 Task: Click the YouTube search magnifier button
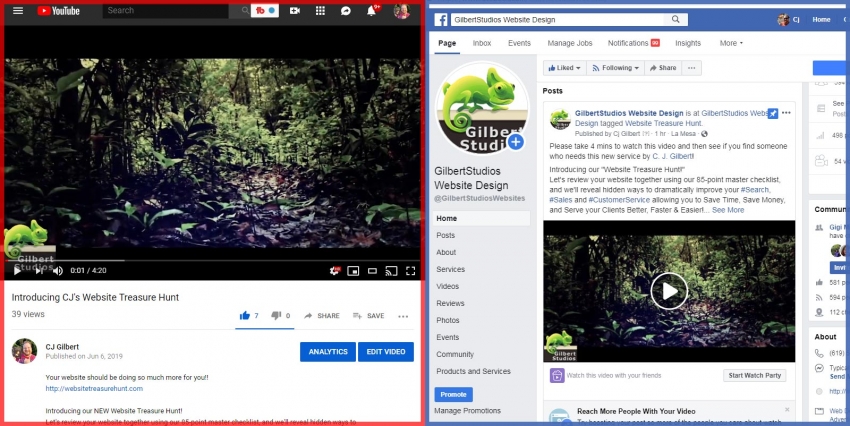(245, 10)
